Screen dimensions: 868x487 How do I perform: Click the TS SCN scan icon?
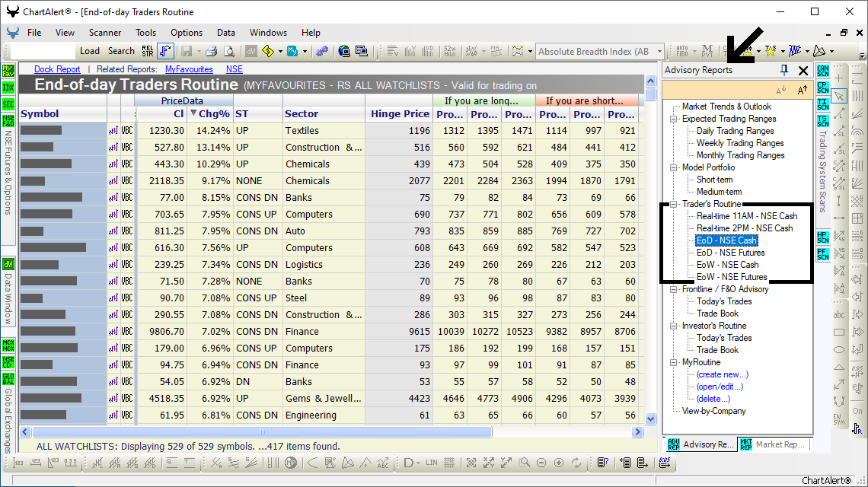tap(823, 121)
